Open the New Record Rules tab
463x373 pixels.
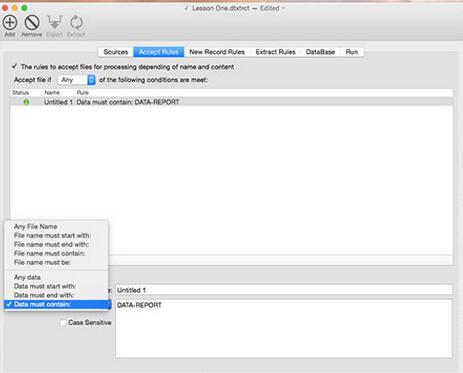click(x=217, y=52)
